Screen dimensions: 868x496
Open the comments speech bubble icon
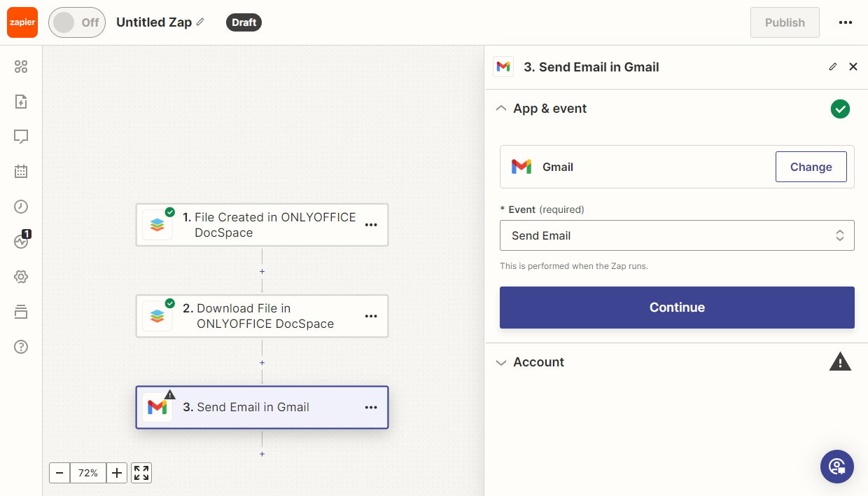tap(21, 137)
